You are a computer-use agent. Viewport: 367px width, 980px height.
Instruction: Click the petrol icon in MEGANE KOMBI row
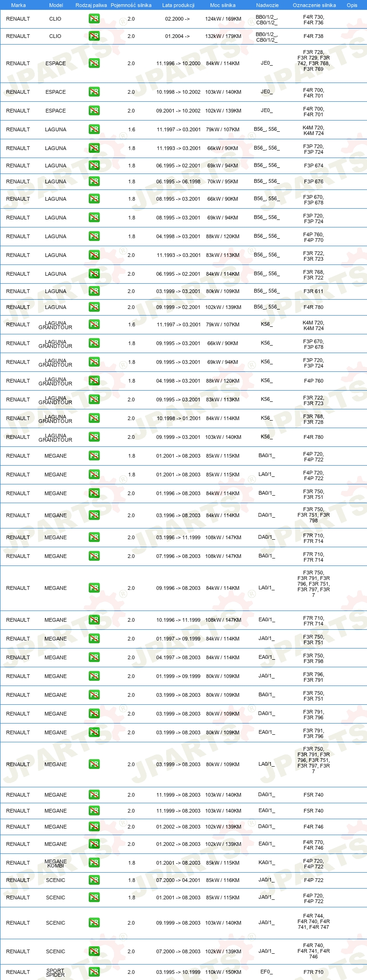(94, 863)
